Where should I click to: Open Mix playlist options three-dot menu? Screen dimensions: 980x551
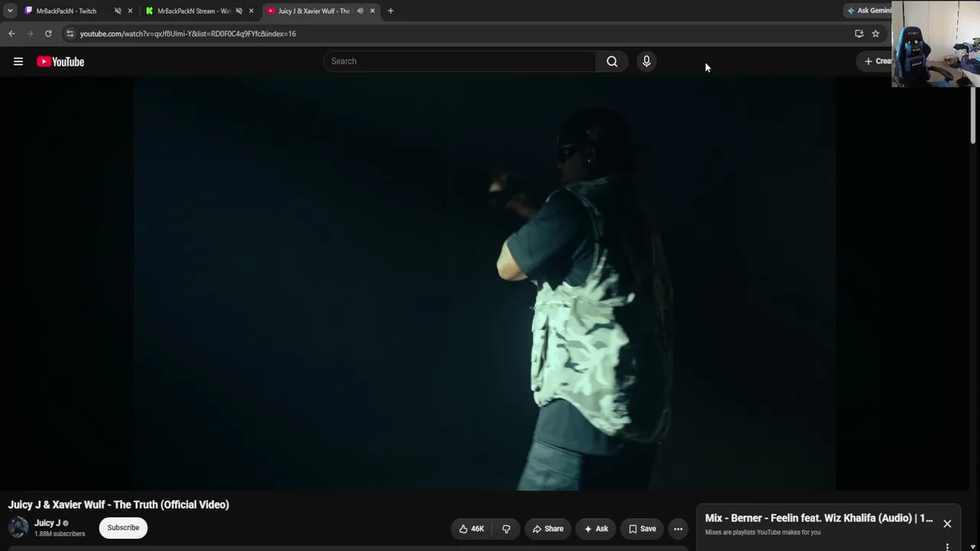pos(947,546)
